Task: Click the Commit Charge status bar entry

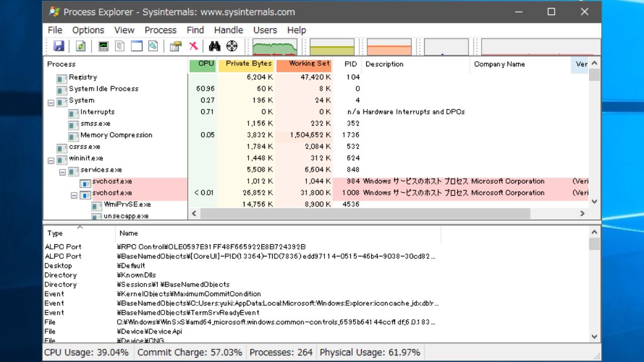Action: coord(190,352)
